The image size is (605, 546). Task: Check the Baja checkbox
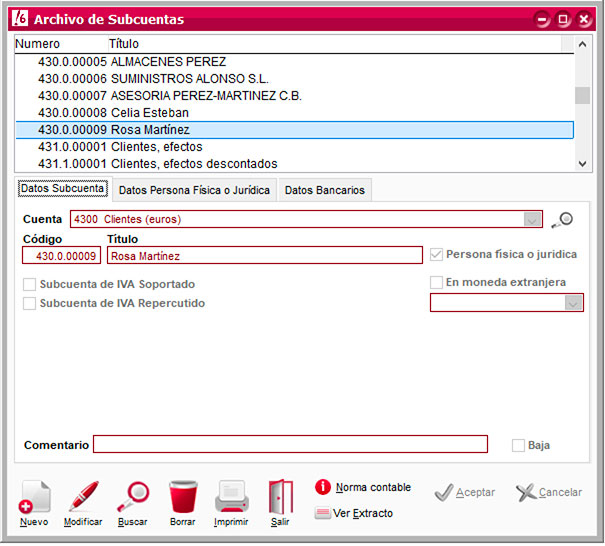click(x=518, y=445)
